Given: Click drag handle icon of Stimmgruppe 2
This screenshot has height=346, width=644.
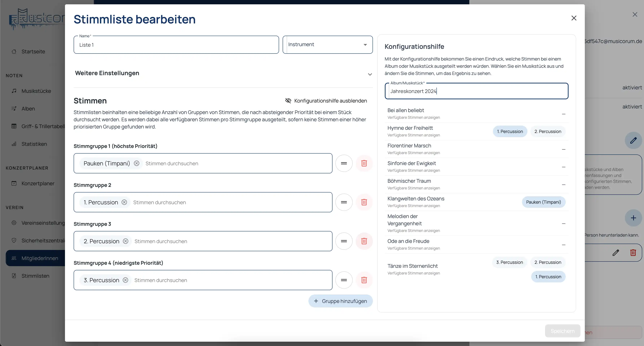Looking at the screenshot, I should [x=344, y=202].
